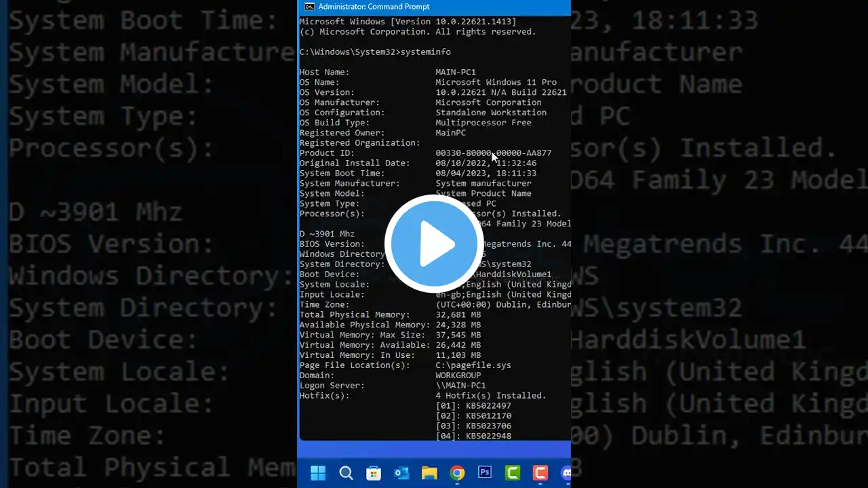Click the "BIOS Version:" label
Screen dimensions: 868x488
[x=332, y=244]
